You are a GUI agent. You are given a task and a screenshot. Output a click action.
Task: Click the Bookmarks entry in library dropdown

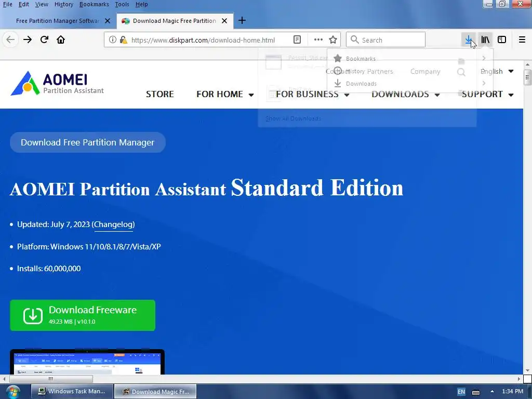[x=410, y=58]
